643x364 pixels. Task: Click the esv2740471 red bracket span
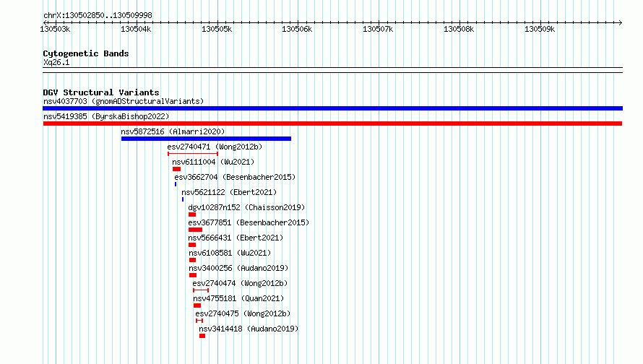(x=193, y=154)
